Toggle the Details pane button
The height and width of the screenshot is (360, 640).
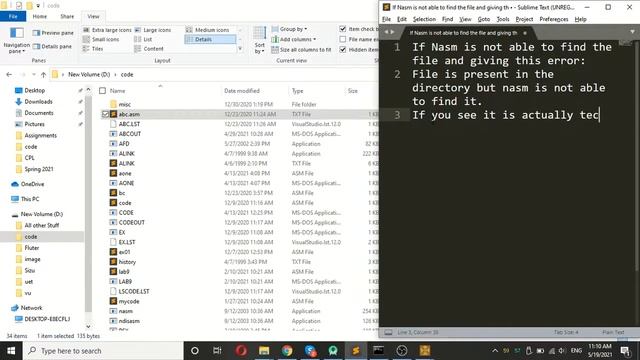pos(52,47)
